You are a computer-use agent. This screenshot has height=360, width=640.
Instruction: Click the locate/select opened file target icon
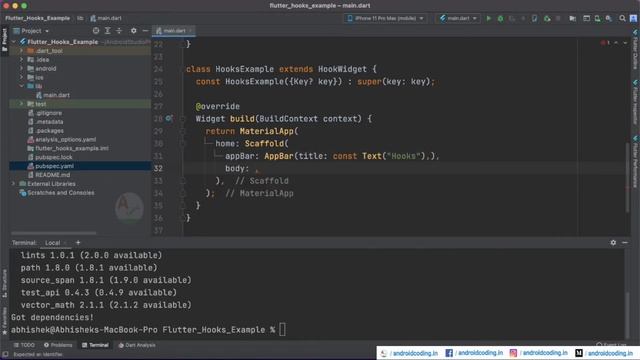(96, 31)
